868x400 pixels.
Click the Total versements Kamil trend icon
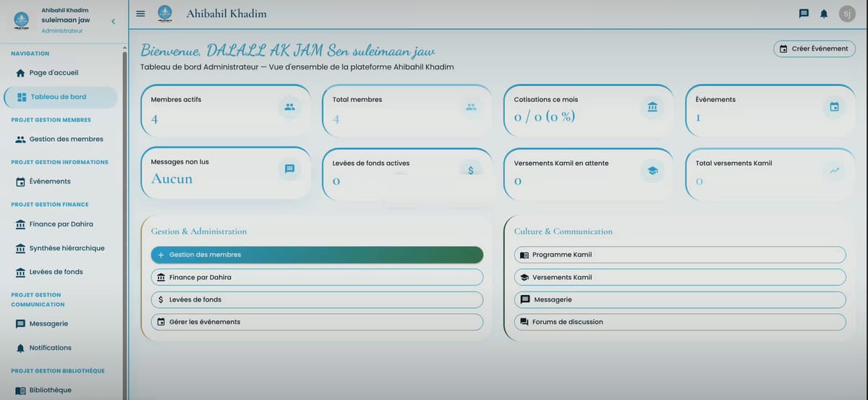835,171
